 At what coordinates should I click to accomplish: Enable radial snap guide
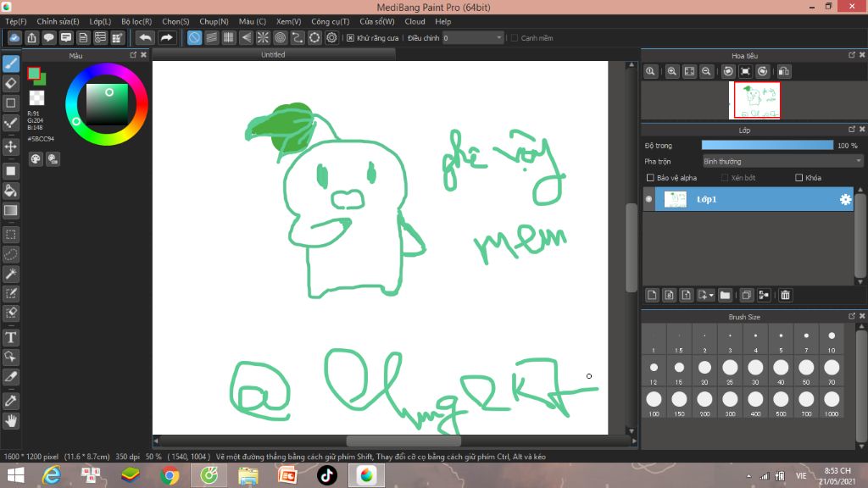pyautogui.click(x=263, y=37)
